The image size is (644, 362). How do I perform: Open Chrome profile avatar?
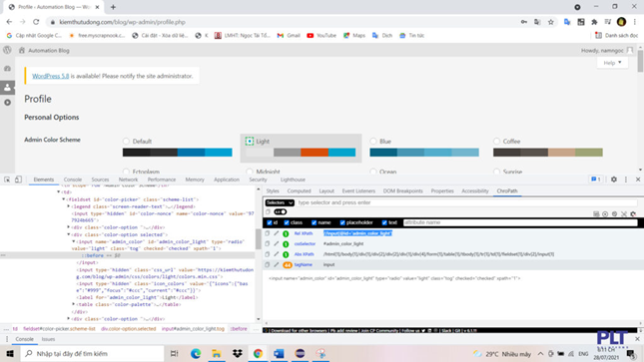[x=621, y=22]
